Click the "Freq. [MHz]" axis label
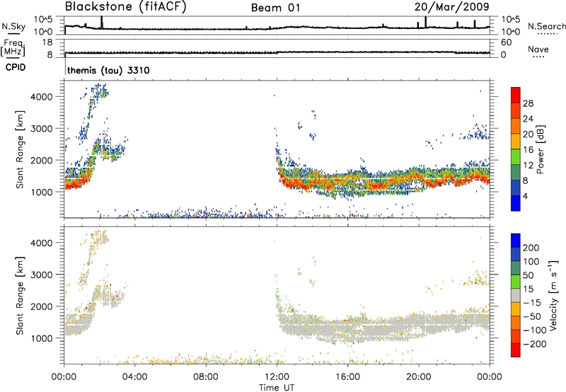Image resolution: width=566 pixels, height=392 pixels. pos(13,47)
